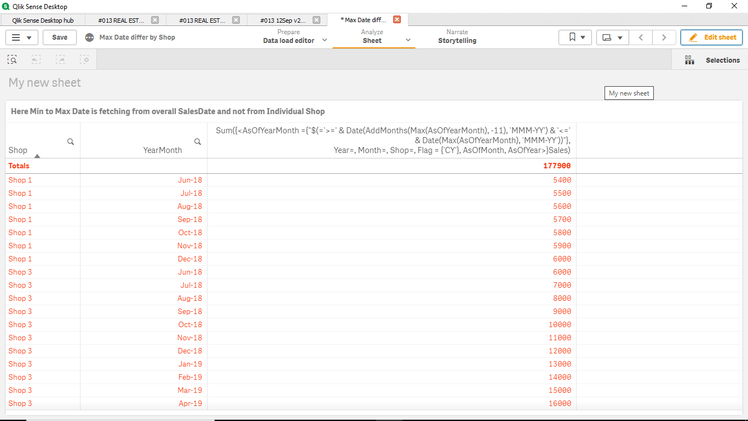Select Oct-18 for Shop 3
Image resolution: width=748 pixels, height=421 pixels.
tap(189, 324)
